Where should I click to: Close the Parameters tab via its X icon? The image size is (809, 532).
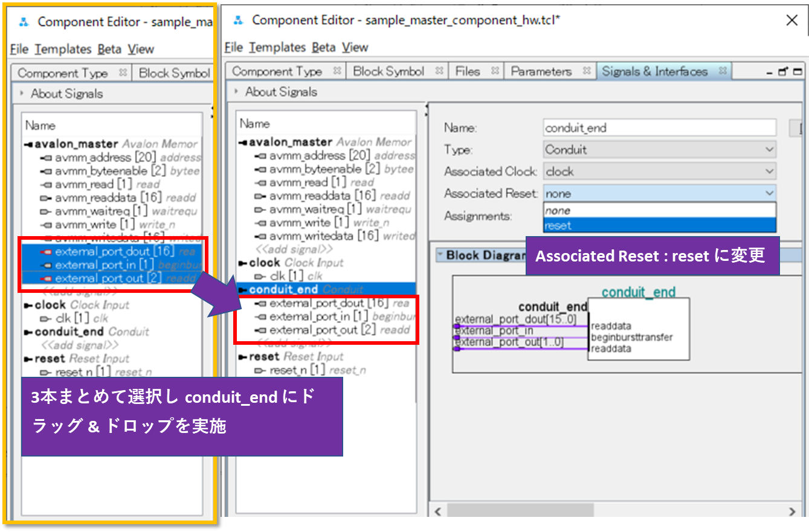click(586, 71)
